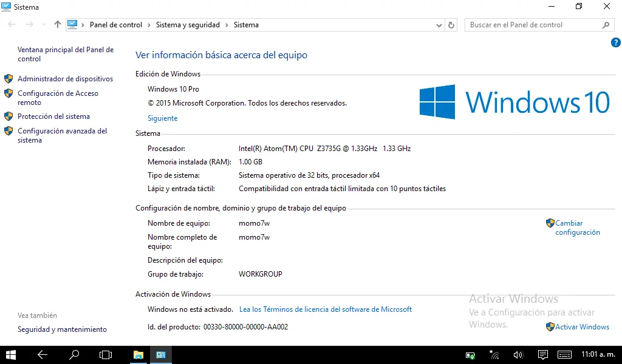The width and height of the screenshot is (622, 364).
Task: Select Sistema breadcrumb in address bar
Action: coord(246,24)
